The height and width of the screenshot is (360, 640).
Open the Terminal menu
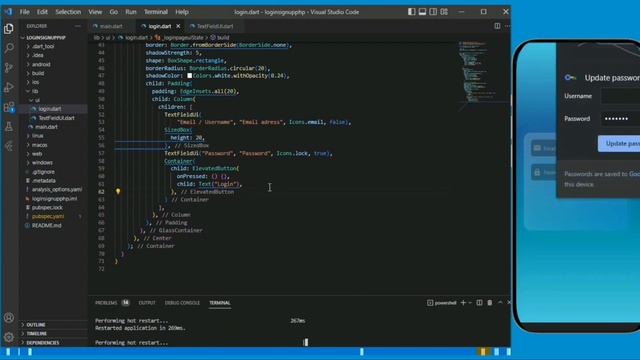(x=156, y=12)
